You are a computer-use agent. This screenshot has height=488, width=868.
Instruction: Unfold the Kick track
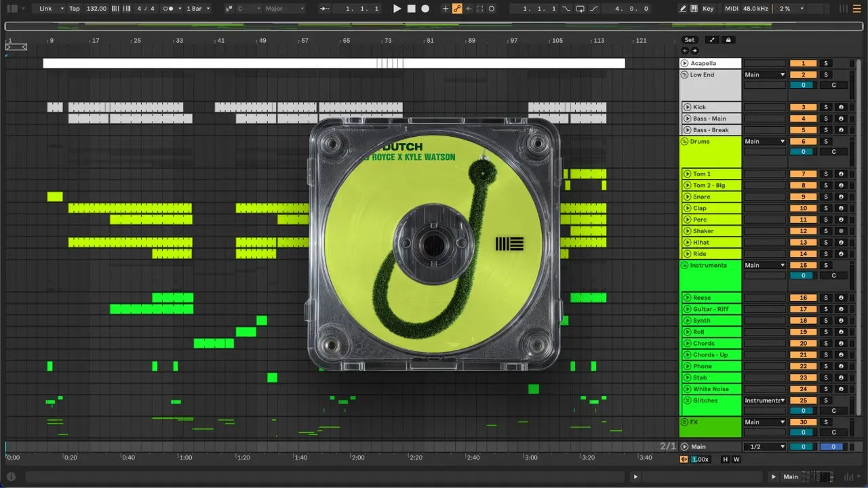coord(687,107)
